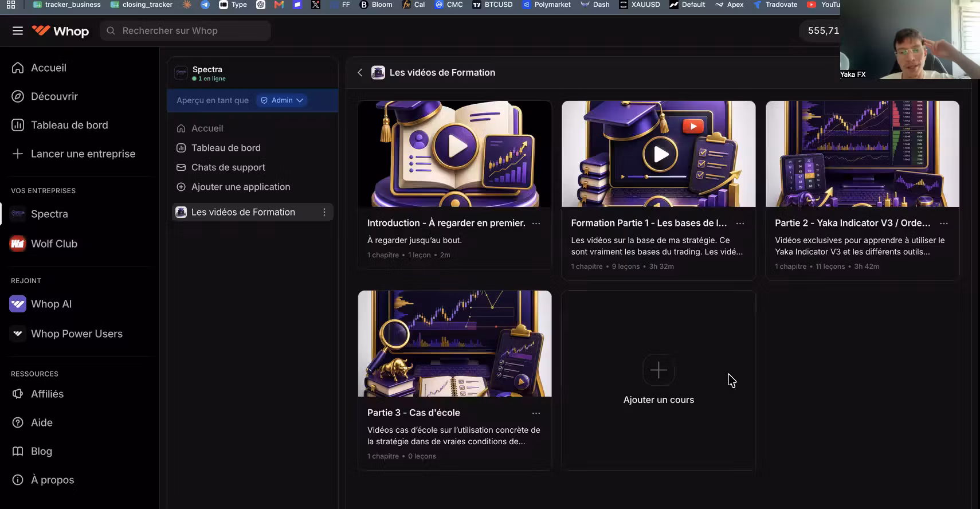Focus the Rechercher sur Whop search field
Screen dimensions: 980x509
185,31
